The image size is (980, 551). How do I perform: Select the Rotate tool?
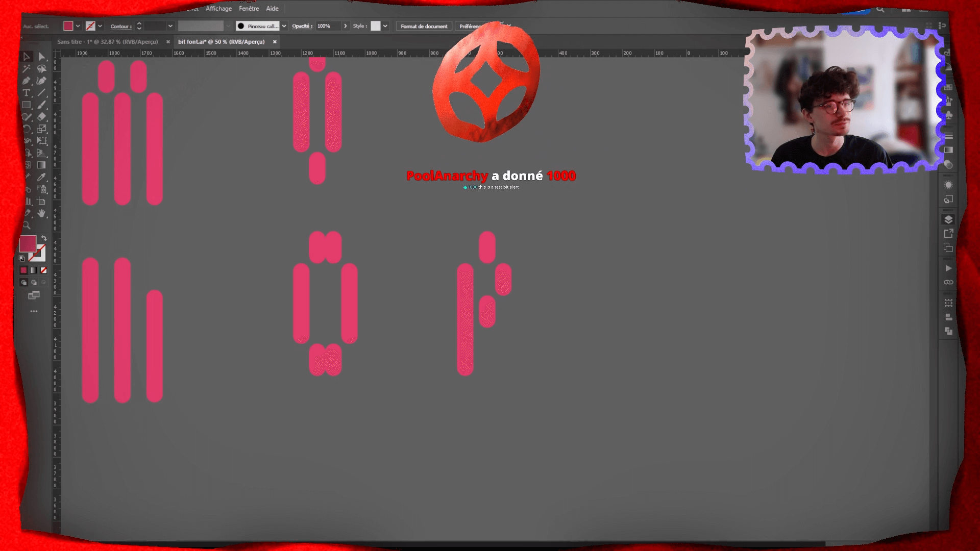point(27,129)
